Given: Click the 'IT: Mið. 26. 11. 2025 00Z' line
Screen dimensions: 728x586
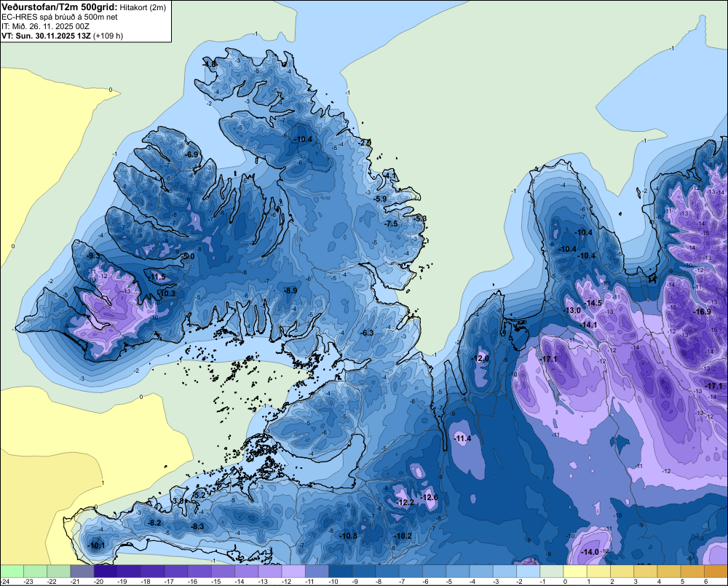Looking at the screenshot, I should tap(45, 26).
